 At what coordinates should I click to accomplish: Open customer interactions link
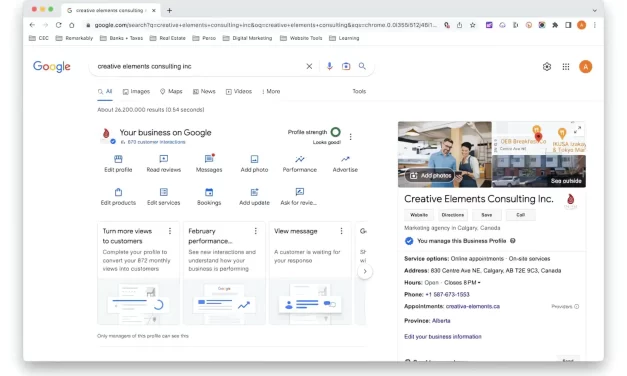pyautogui.click(x=156, y=142)
